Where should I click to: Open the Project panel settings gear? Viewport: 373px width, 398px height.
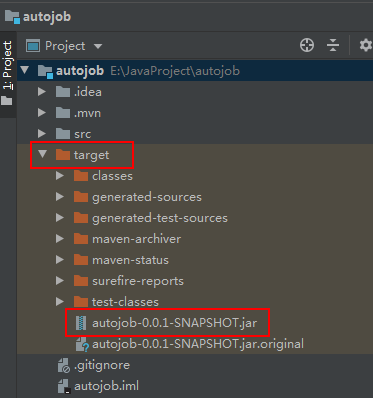click(x=366, y=45)
